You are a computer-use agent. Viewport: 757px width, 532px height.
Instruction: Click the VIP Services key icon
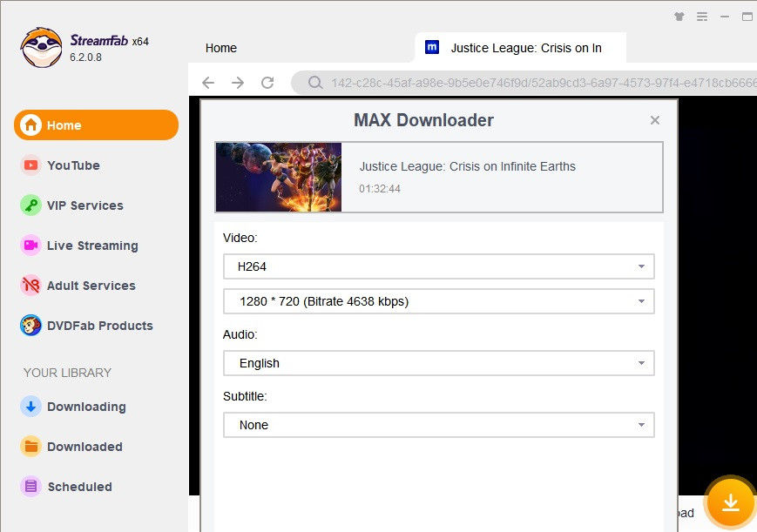tap(30, 205)
